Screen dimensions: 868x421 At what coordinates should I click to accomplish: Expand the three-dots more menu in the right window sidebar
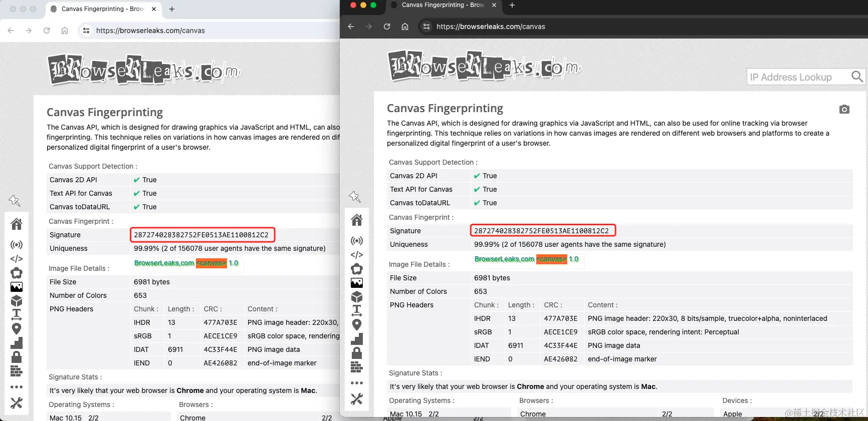coord(357,383)
